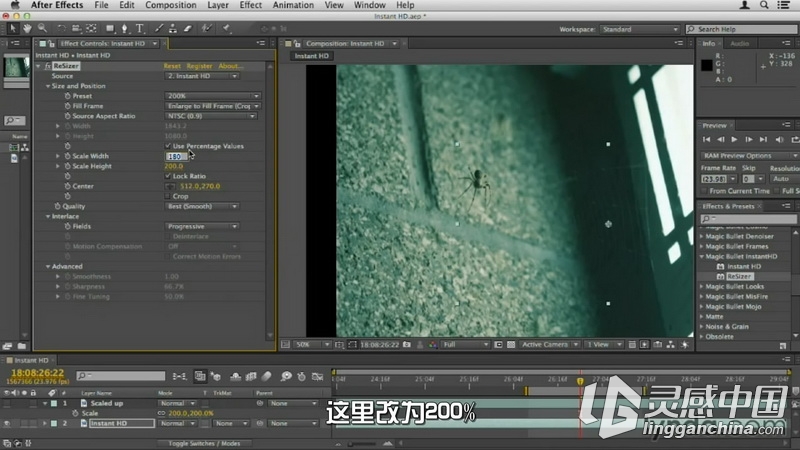Play the preview
This screenshot has width=800, height=450.
click(x=734, y=139)
